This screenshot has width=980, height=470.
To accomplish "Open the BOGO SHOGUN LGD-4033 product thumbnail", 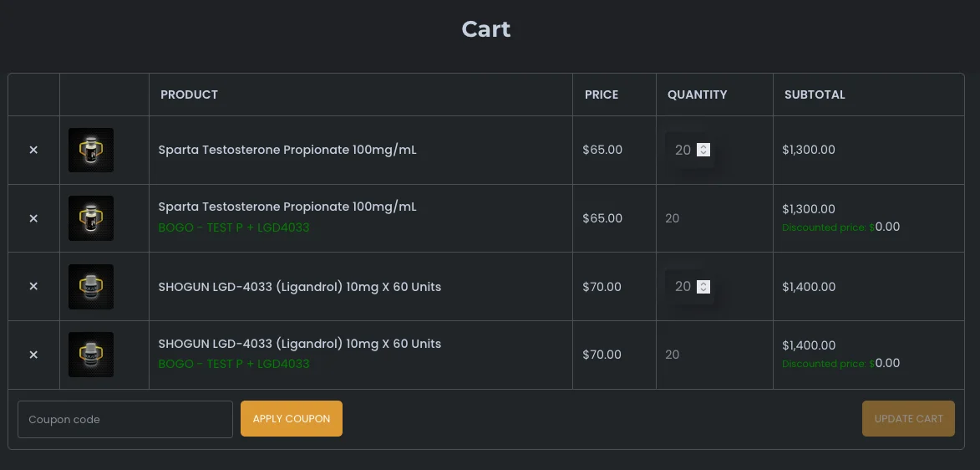I will coord(91,355).
